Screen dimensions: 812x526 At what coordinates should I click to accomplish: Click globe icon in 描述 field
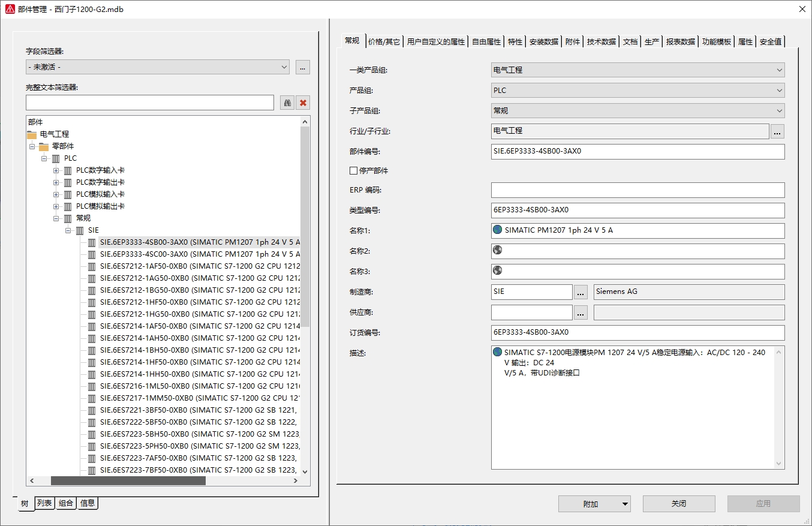497,352
